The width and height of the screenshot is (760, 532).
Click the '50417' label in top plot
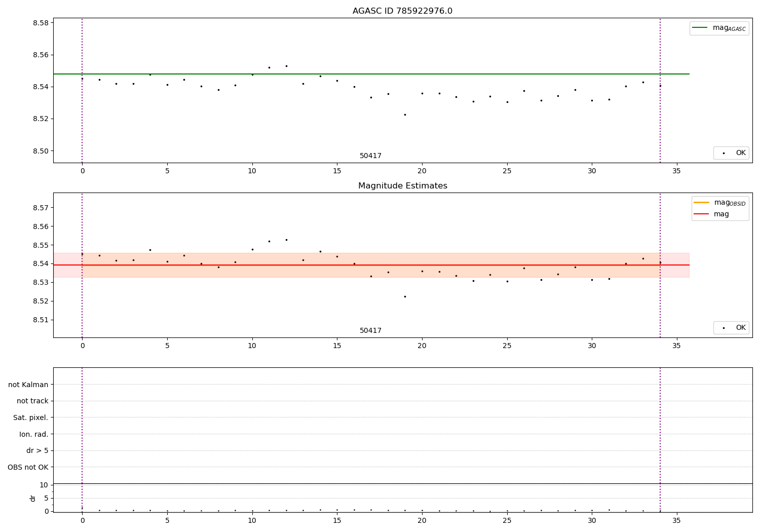[x=370, y=156]
